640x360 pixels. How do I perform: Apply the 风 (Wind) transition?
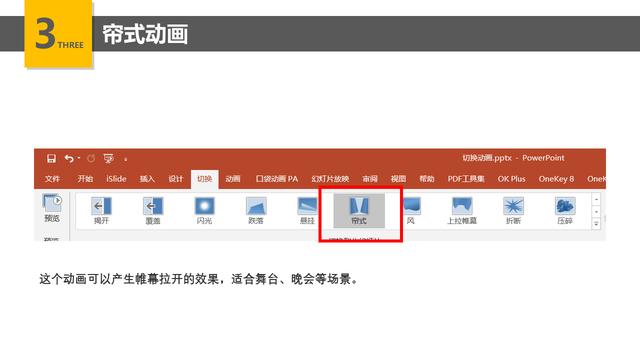(x=411, y=211)
